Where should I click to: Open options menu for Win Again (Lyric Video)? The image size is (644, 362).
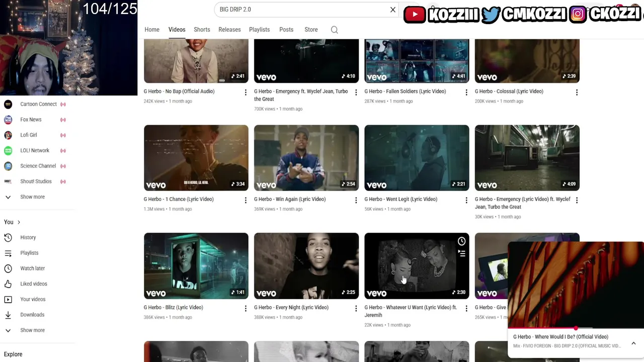[356, 200]
